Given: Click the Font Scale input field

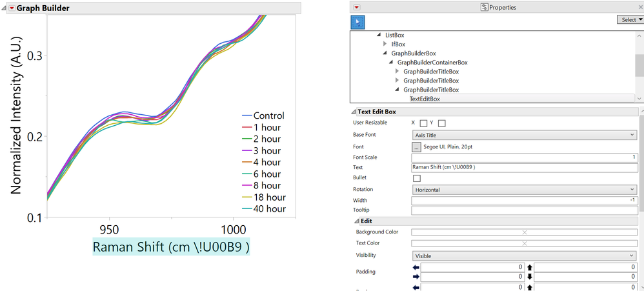Looking at the screenshot, I should pos(525,157).
